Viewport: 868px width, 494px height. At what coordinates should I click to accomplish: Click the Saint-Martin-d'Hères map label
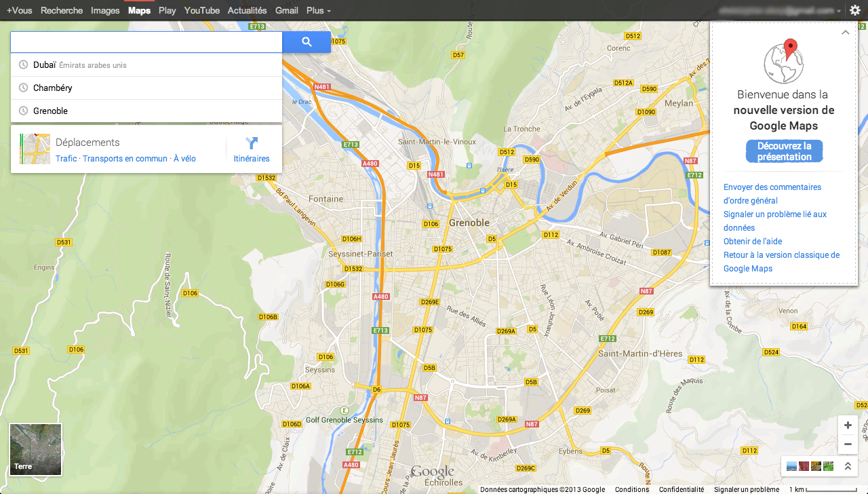[639, 354]
